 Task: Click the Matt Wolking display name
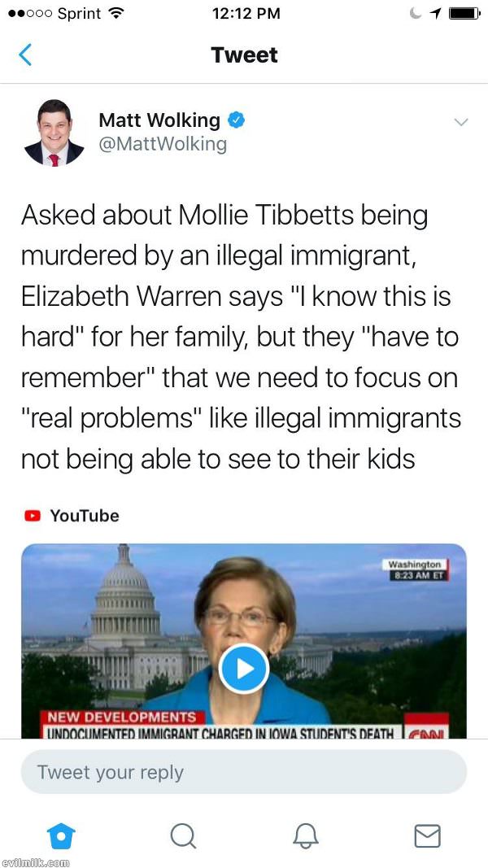(x=159, y=120)
